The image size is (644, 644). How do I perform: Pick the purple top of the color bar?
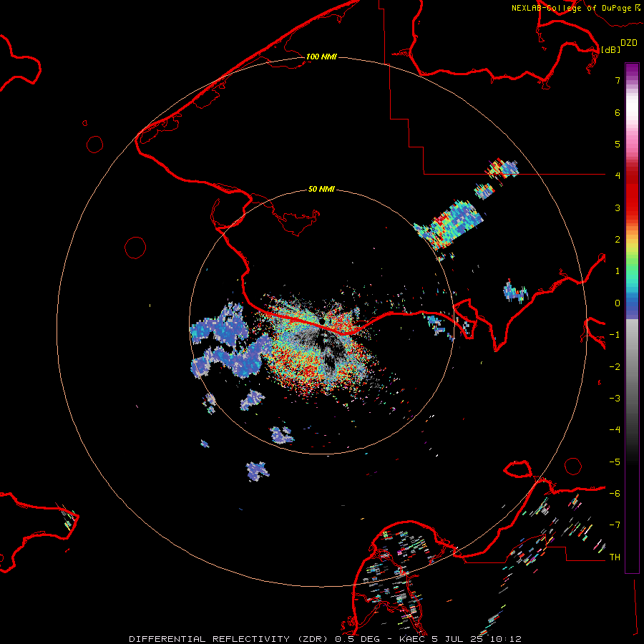click(632, 70)
